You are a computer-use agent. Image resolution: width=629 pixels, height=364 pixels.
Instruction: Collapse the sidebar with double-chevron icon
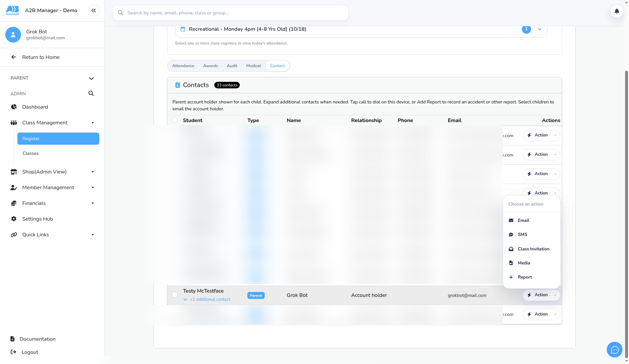pyautogui.click(x=93, y=10)
